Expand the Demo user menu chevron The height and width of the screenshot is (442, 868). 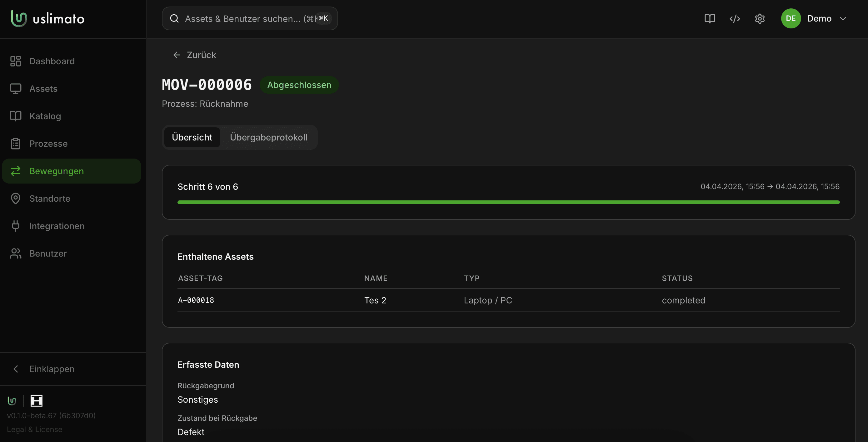click(843, 18)
